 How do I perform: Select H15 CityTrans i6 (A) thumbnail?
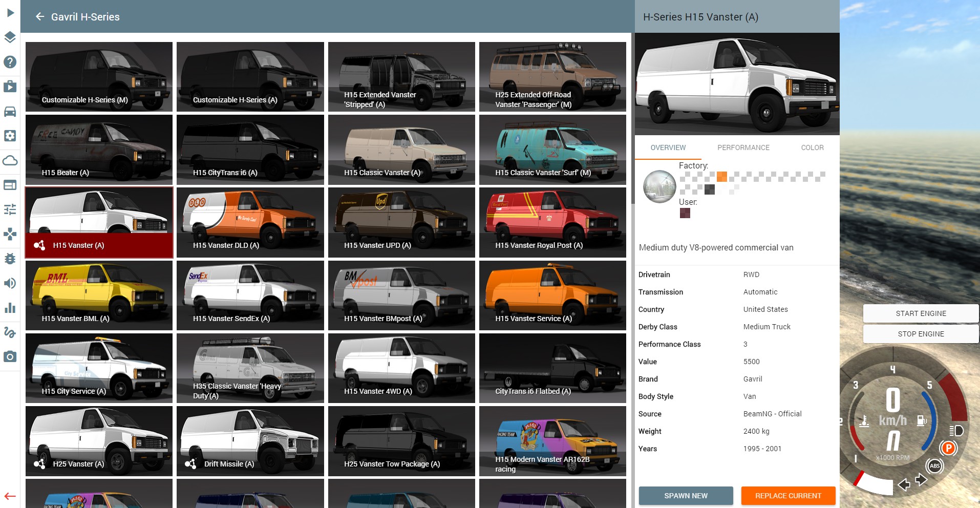tap(250, 150)
